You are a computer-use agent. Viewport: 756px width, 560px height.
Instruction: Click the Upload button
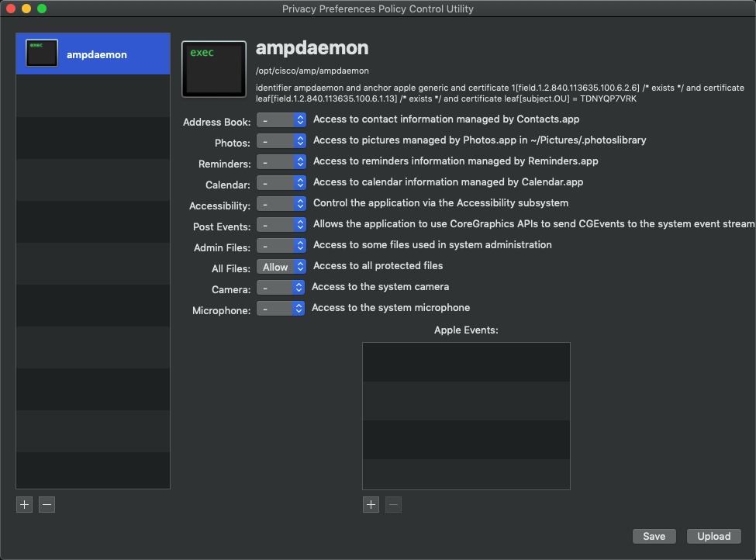pyautogui.click(x=714, y=537)
